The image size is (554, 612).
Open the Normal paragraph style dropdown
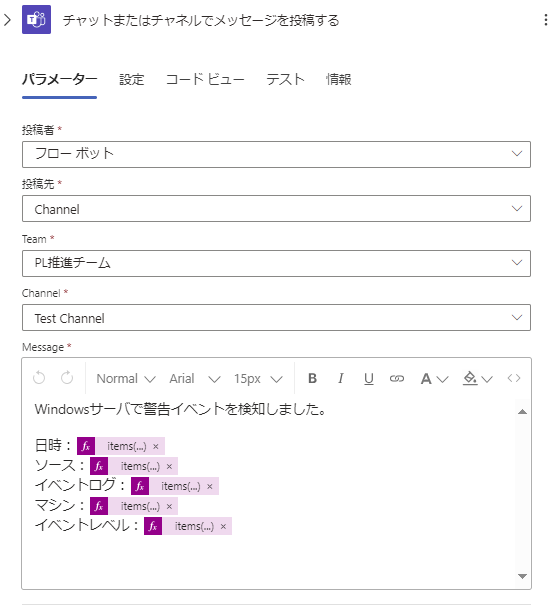tap(126, 379)
